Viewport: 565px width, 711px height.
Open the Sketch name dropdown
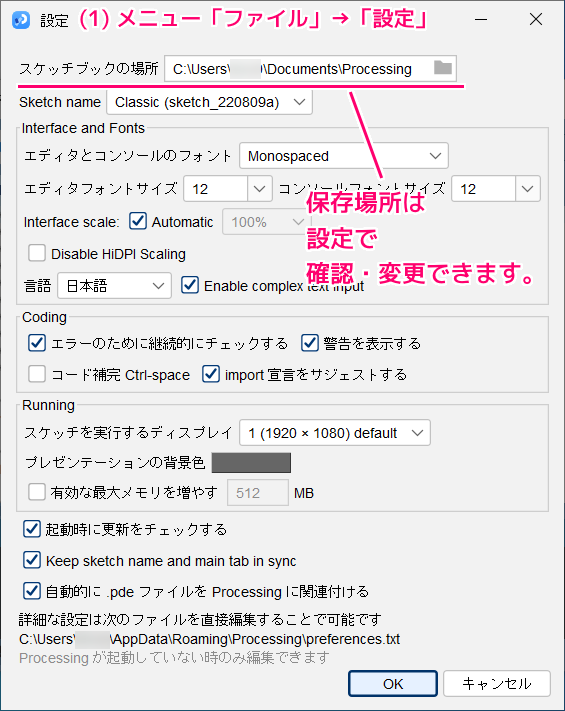(209, 102)
